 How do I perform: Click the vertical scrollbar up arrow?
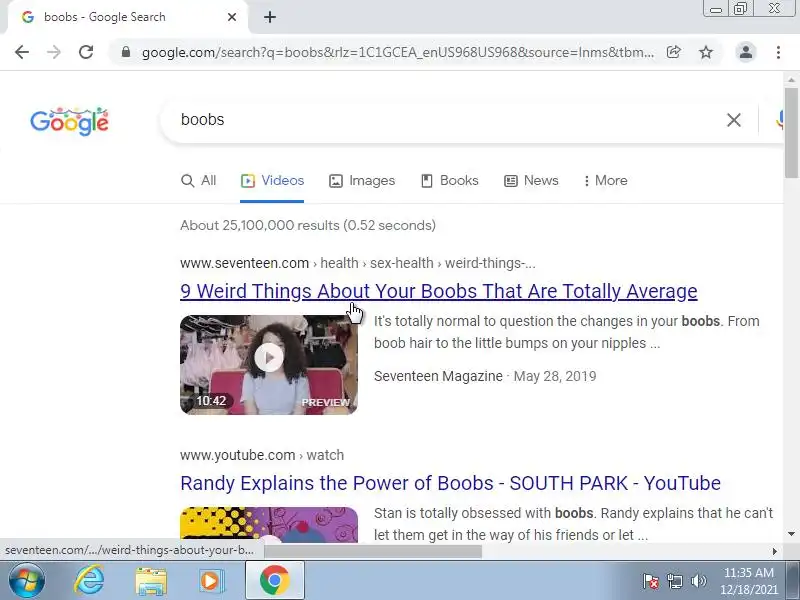791,80
